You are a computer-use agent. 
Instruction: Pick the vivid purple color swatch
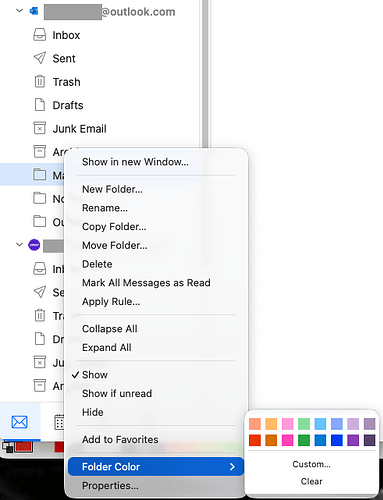point(353,440)
